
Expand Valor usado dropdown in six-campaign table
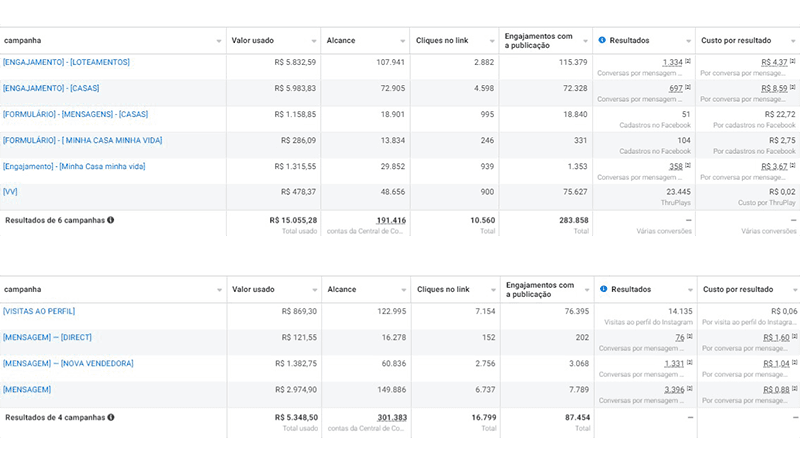click(x=313, y=41)
